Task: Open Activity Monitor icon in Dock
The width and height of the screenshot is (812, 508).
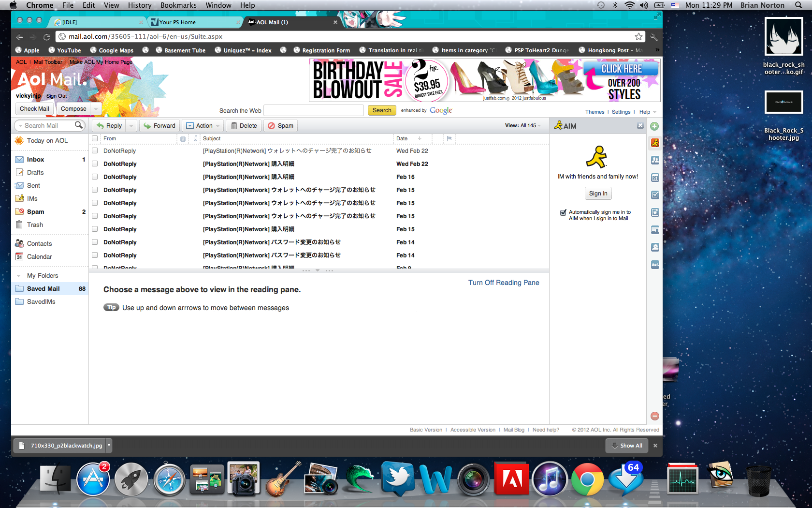Action: (682, 479)
